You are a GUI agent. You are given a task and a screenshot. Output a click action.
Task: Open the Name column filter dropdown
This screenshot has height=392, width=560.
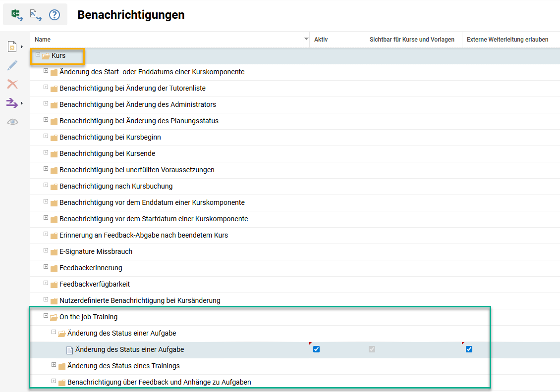pos(306,39)
